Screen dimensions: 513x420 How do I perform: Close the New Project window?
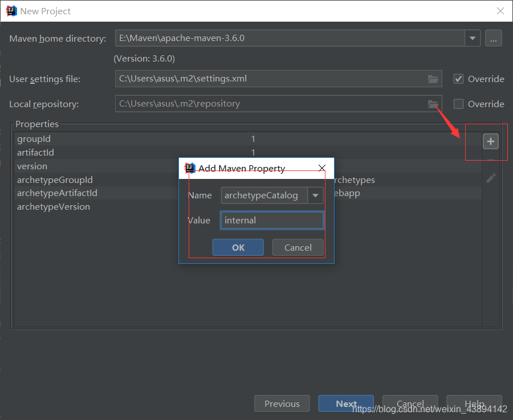click(500, 11)
